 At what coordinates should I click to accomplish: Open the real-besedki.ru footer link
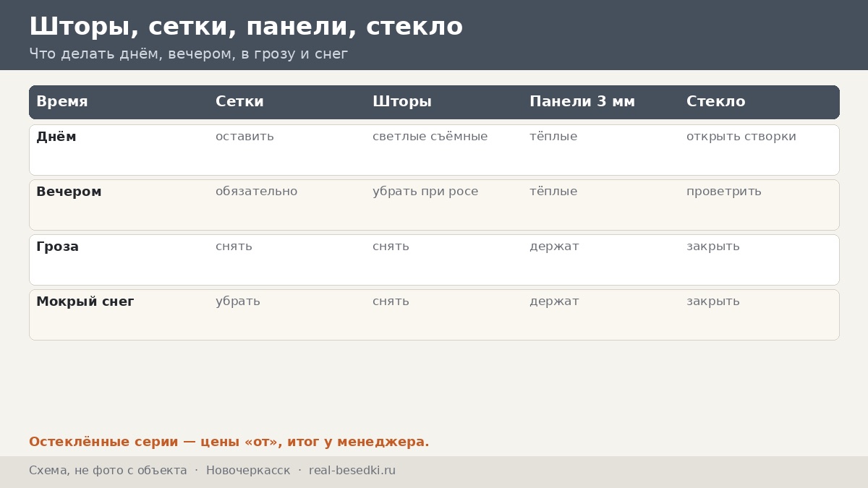pos(352,471)
